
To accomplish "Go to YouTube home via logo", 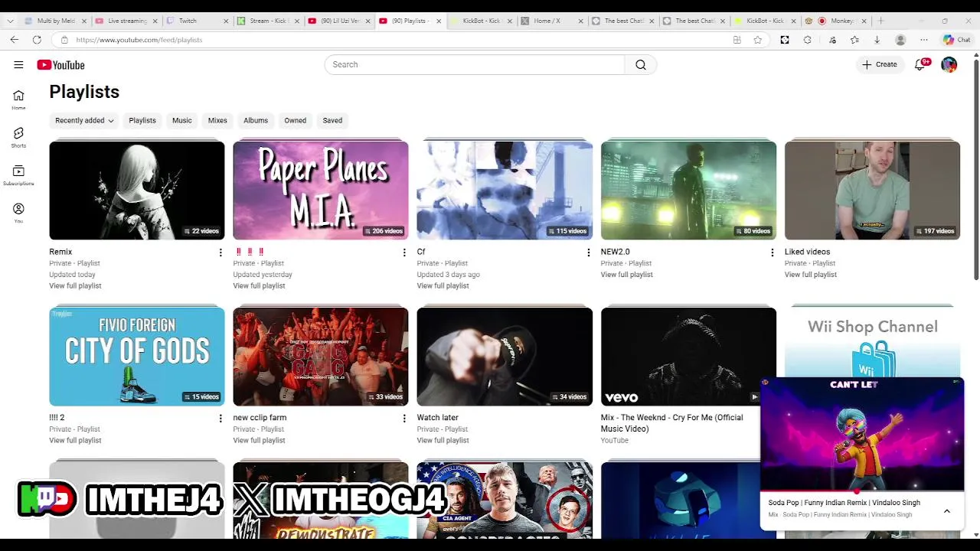I will tap(60, 65).
